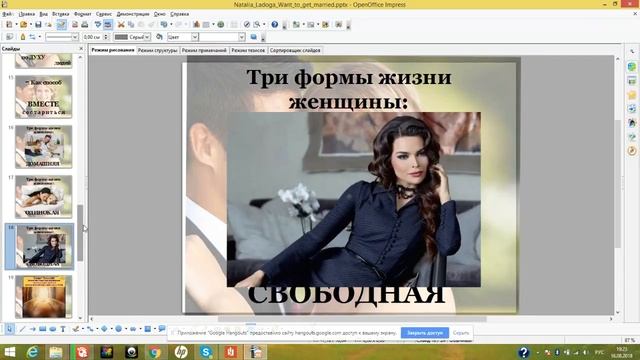
Task: Select the Rectangle drawing tool
Action: (42, 329)
